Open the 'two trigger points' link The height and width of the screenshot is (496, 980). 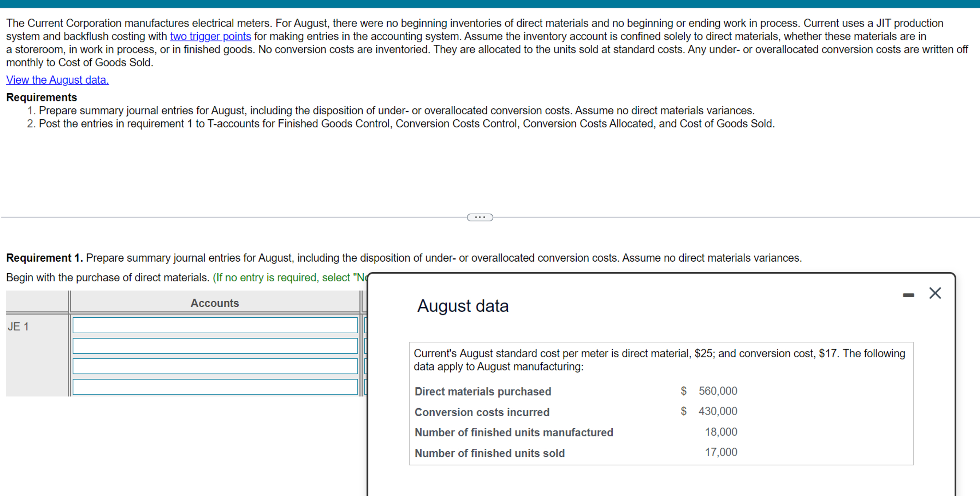tap(210, 36)
